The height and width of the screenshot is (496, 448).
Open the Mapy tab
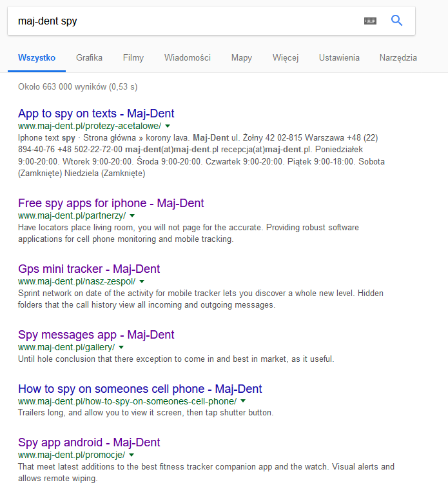242,58
